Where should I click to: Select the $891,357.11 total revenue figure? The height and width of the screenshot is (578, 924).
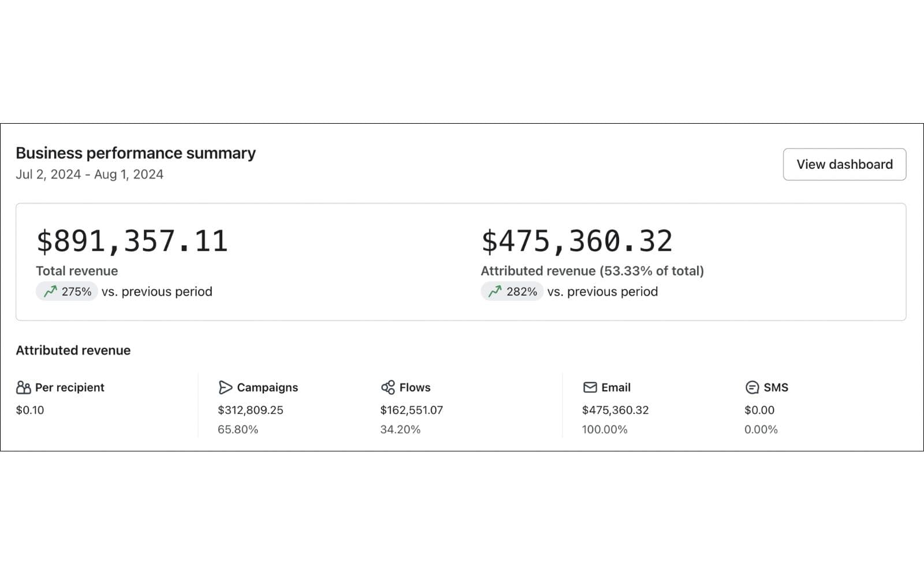pos(132,241)
